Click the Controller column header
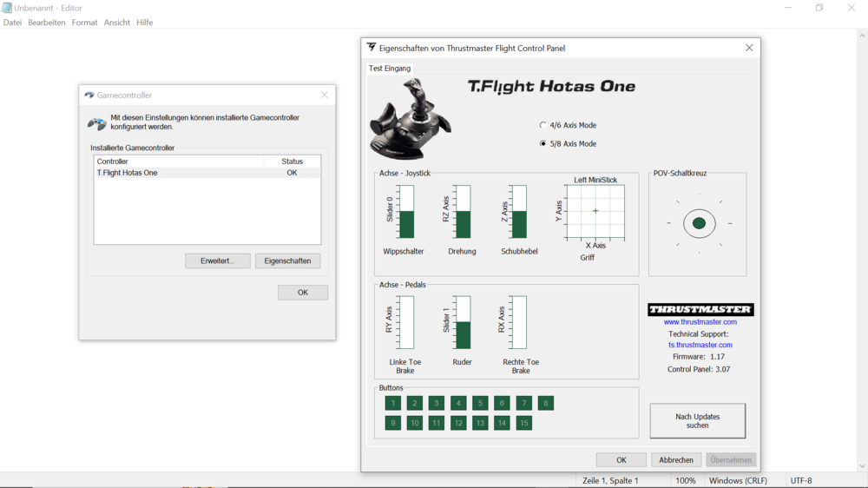The image size is (868, 488). 179,162
